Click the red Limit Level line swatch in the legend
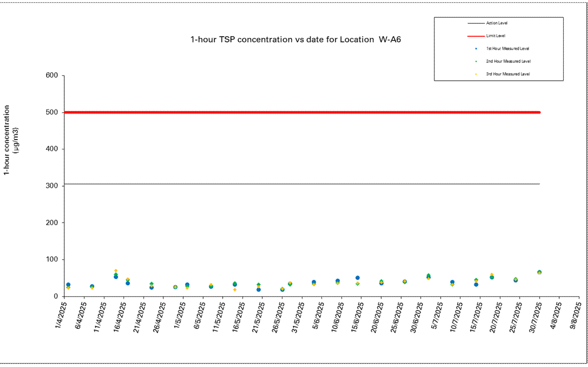Screen dimensions: 588x367 click(476, 36)
